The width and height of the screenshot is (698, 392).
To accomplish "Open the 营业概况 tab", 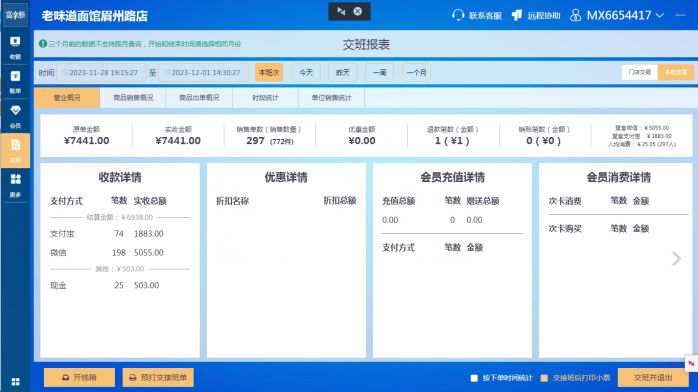I will coord(67,97).
